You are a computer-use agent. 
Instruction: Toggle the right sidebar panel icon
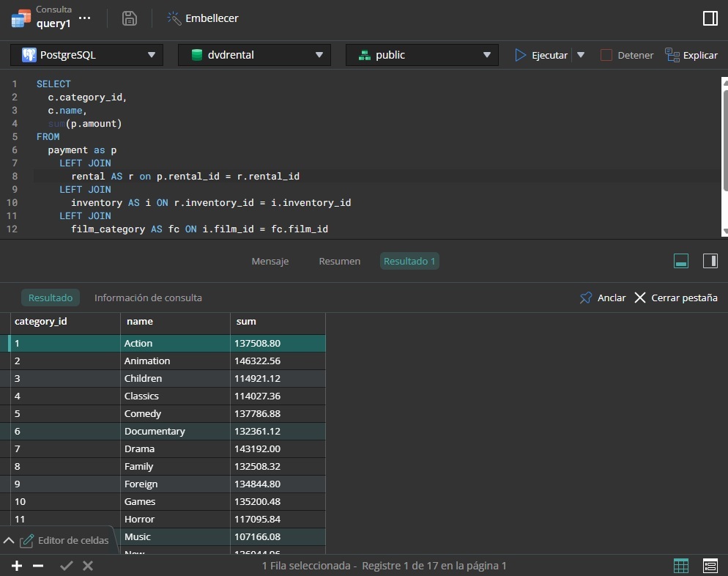tap(710, 18)
